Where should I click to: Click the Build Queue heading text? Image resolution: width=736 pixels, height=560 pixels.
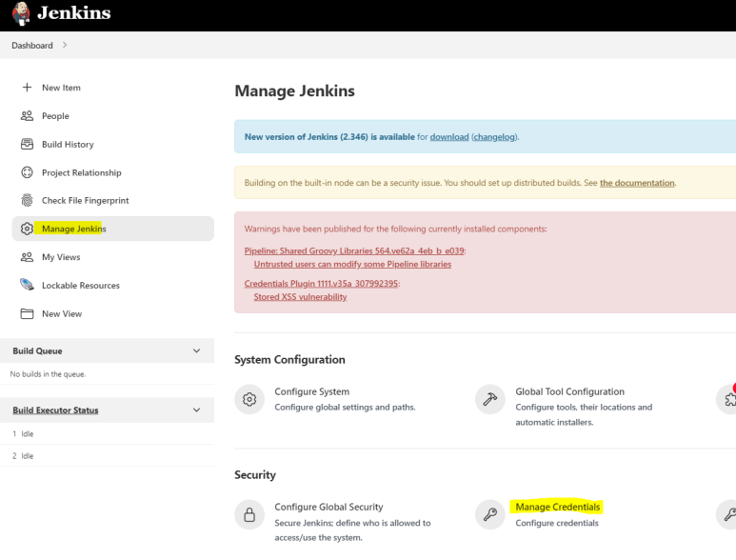point(37,351)
